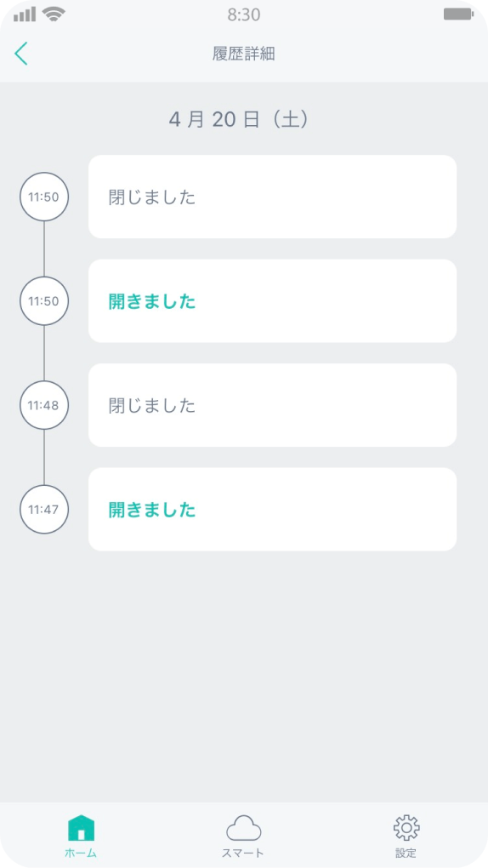Tap the Wi-Fi status icon

[54, 14]
